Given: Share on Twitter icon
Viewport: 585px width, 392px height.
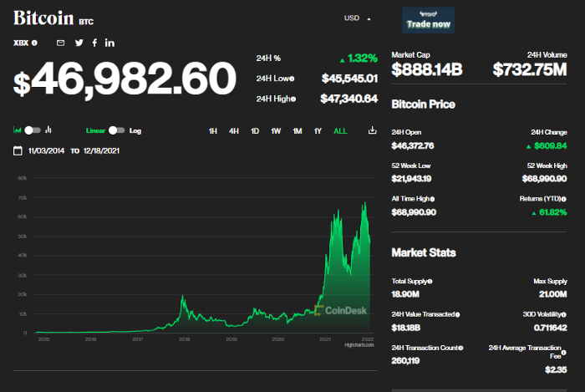Looking at the screenshot, I should (79, 43).
